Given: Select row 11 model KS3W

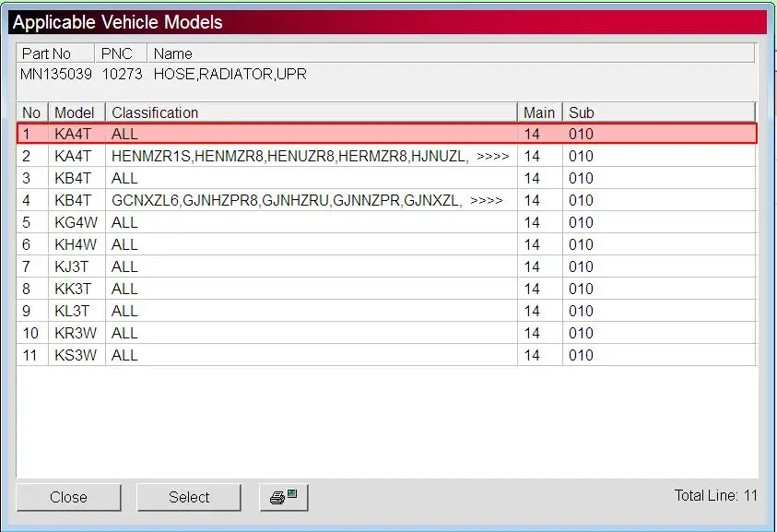Looking at the screenshot, I should click(x=76, y=355).
